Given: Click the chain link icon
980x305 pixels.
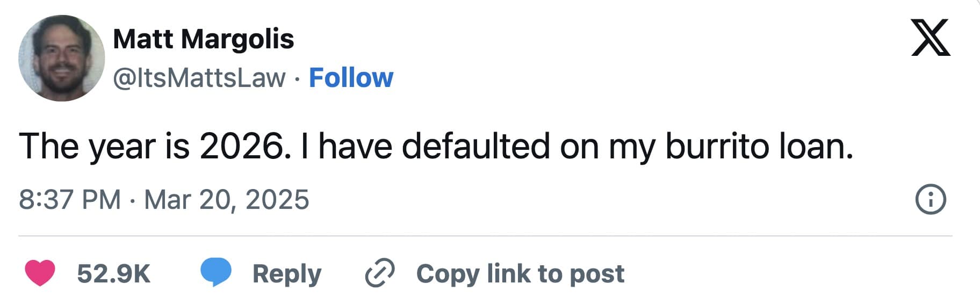Looking at the screenshot, I should (380, 273).
